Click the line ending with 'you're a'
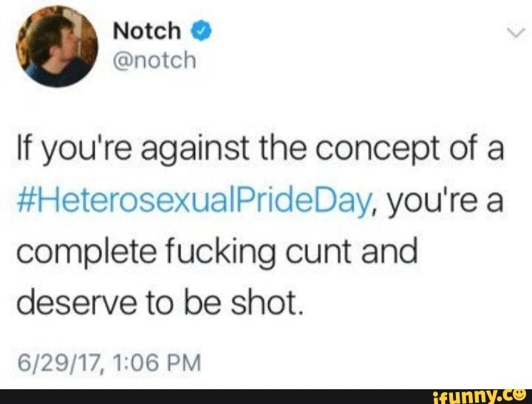Image resolution: width=532 pixels, height=404 pixels. pyautogui.click(x=260, y=203)
